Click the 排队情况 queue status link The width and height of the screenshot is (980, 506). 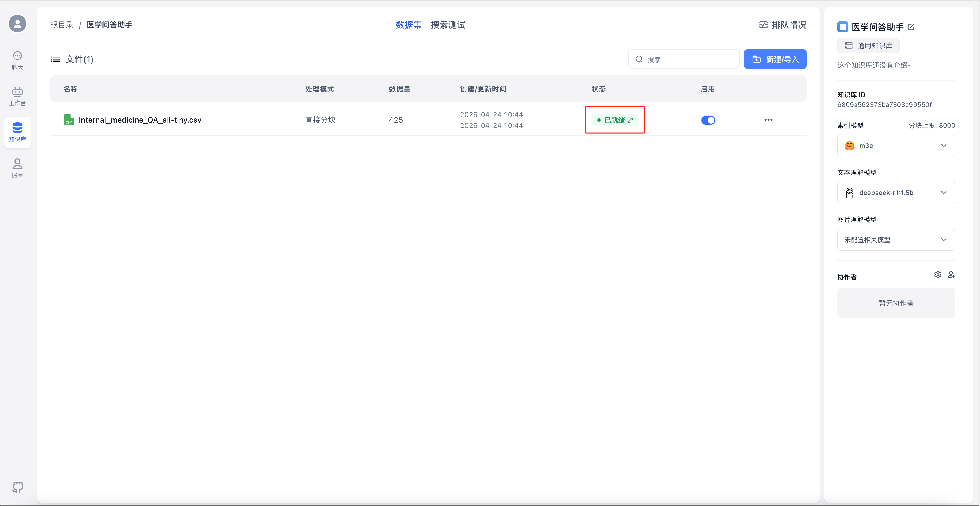(x=783, y=25)
